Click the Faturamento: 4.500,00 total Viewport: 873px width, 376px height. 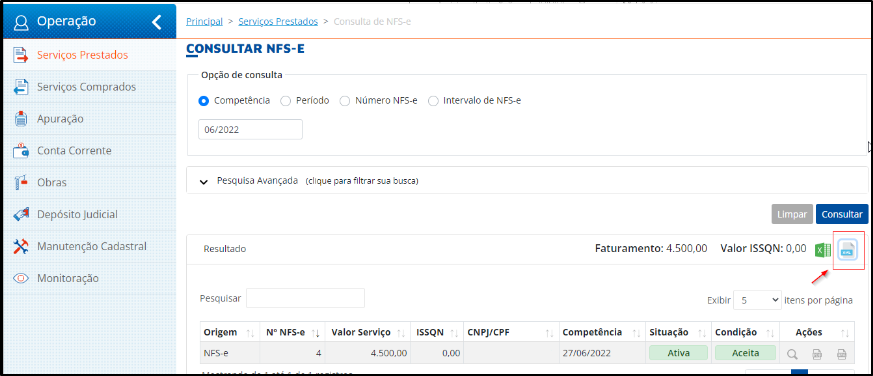(651, 248)
